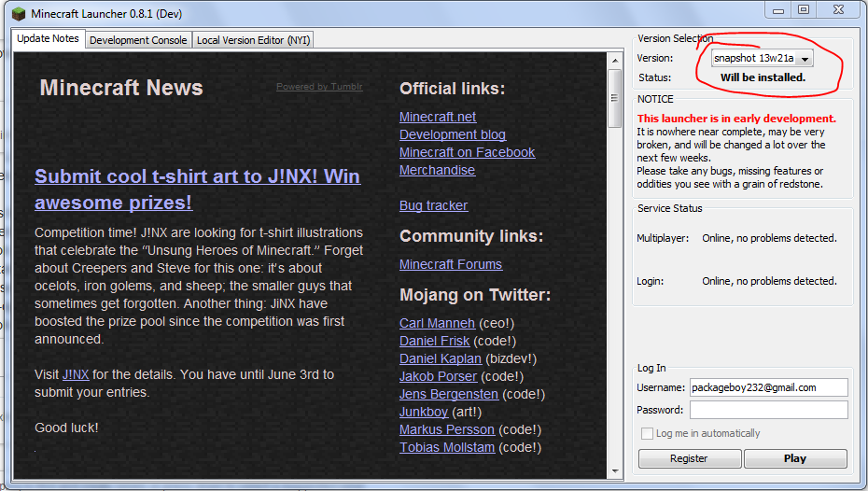Open the J!NX t-shirt art headline link
The image size is (868, 491).
pos(197,189)
